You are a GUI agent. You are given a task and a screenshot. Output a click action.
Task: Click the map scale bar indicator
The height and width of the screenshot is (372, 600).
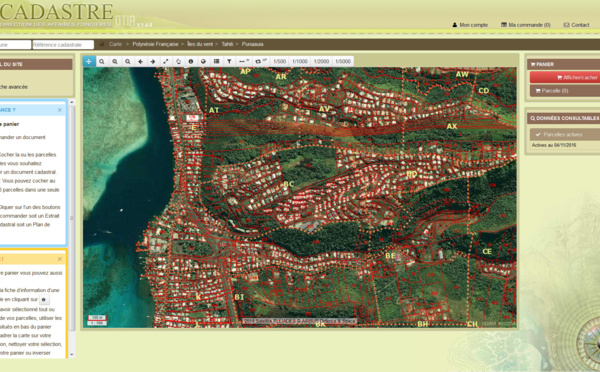click(x=97, y=320)
